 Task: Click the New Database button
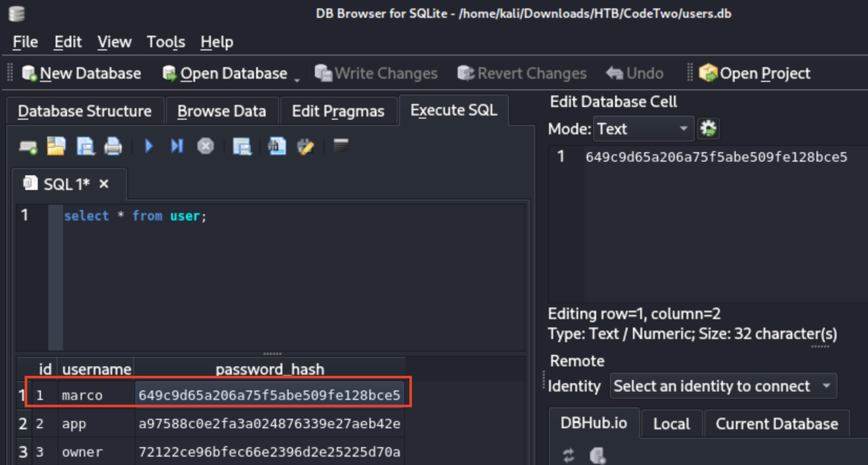(x=81, y=73)
